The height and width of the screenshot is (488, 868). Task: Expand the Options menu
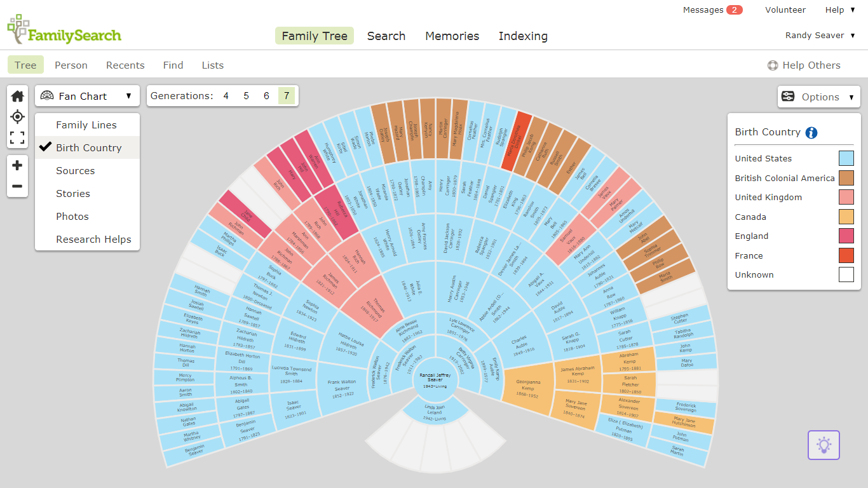pos(818,97)
